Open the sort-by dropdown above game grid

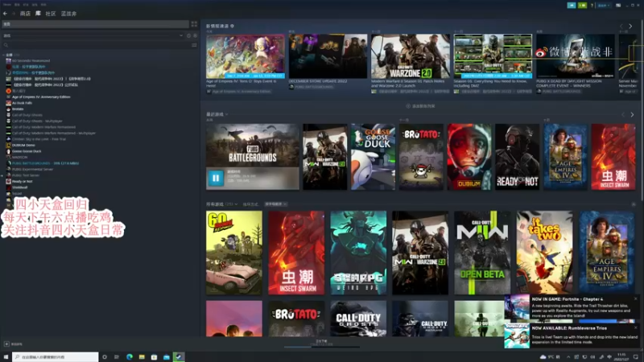[275, 204]
